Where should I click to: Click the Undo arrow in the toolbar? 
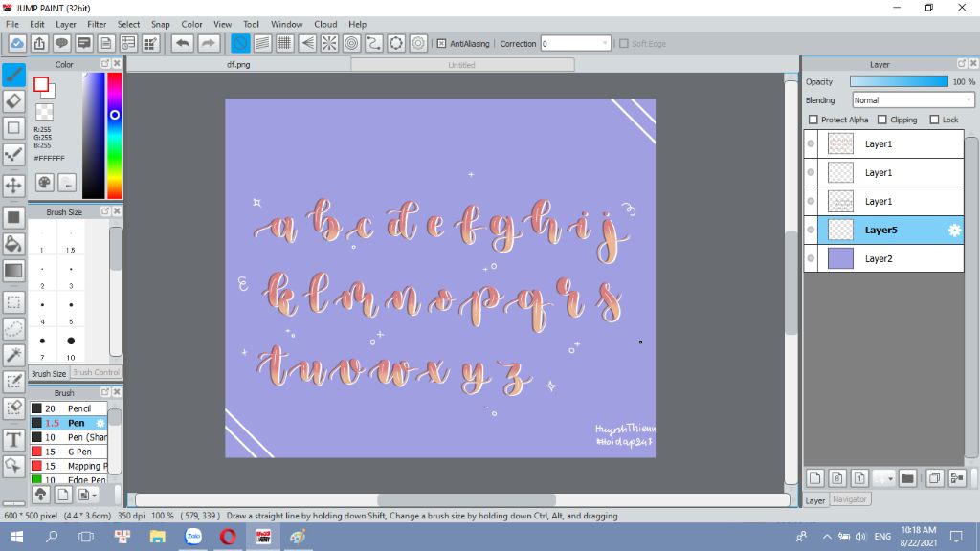point(182,43)
